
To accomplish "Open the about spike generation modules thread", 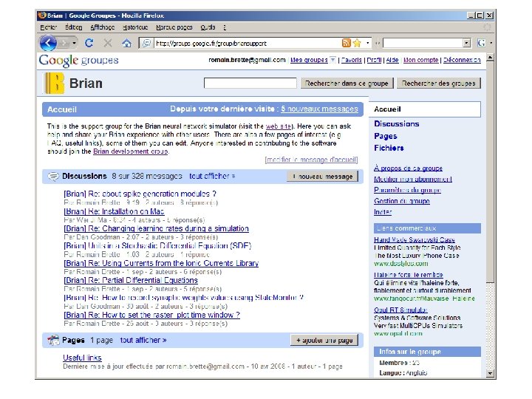I will click(140, 194).
